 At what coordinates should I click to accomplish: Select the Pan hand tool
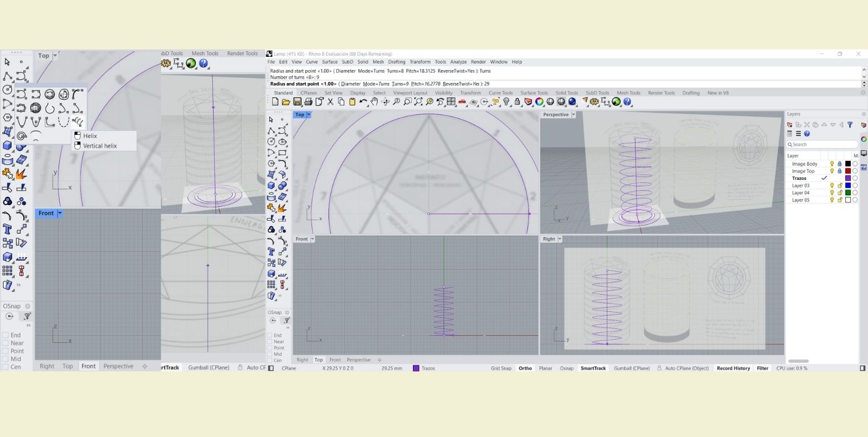point(374,102)
